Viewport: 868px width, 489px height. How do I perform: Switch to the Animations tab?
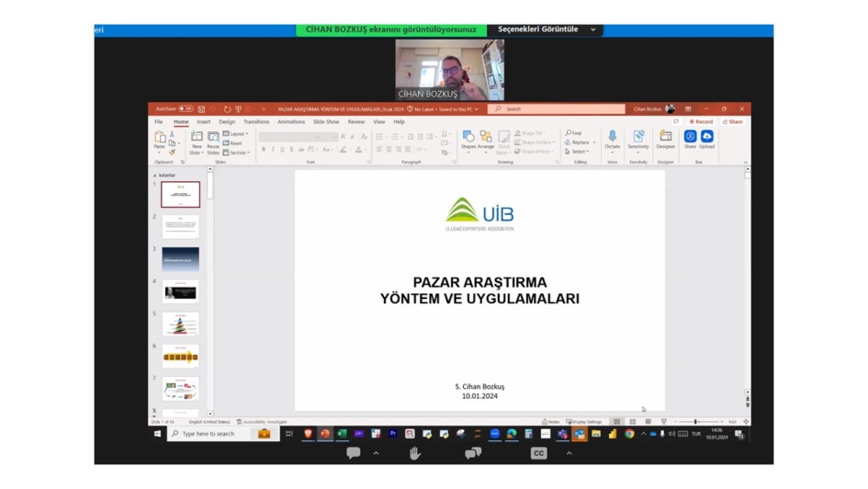[291, 122]
